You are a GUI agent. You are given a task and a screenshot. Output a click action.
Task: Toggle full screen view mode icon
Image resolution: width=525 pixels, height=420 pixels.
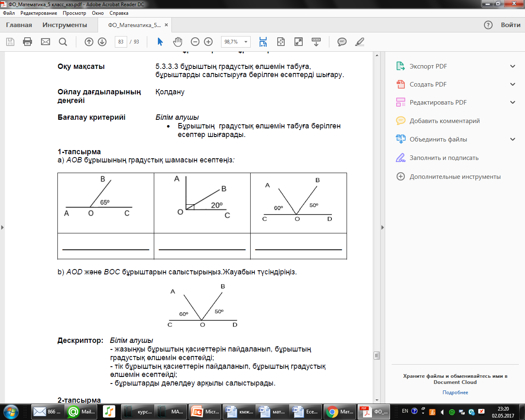click(299, 42)
